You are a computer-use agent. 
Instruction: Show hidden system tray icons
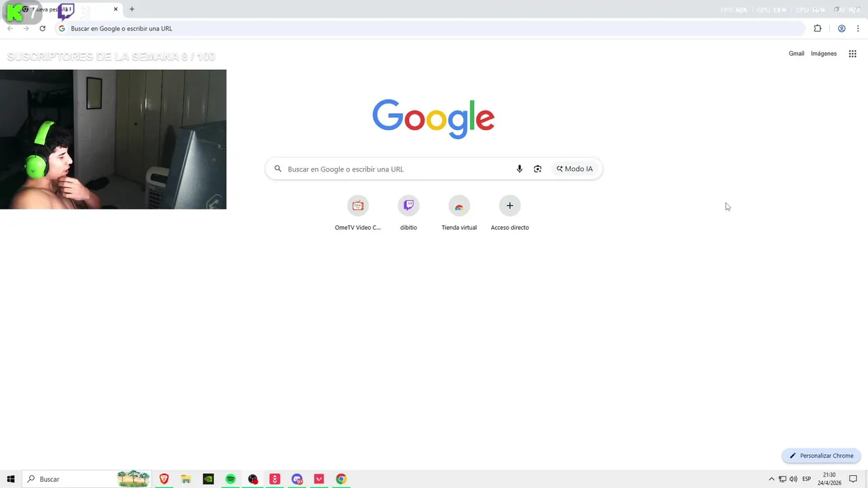771,479
